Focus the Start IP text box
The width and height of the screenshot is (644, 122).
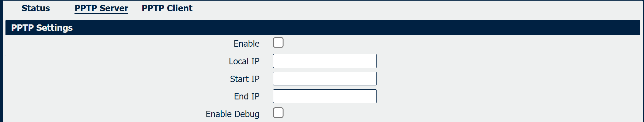(325, 79)
